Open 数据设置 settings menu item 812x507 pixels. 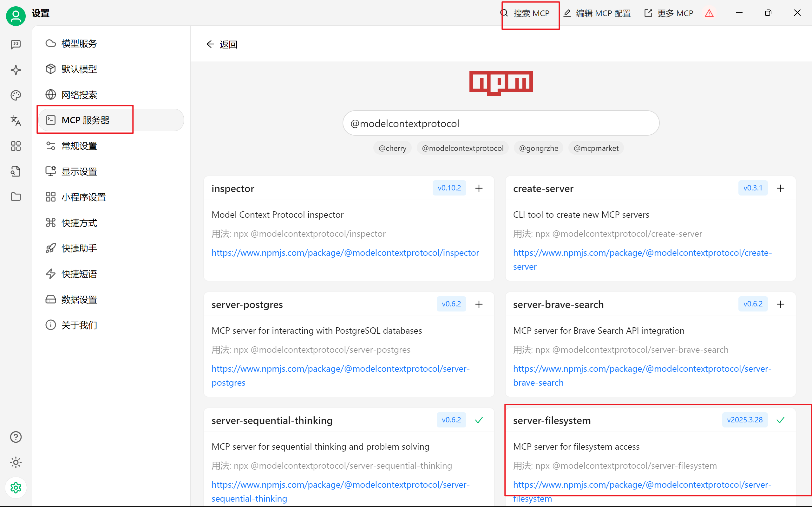coord(79,299)
